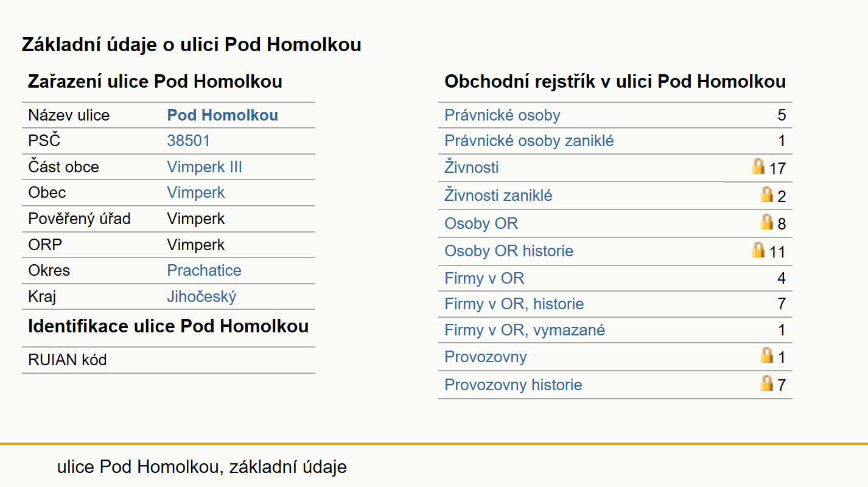Open the Právnické osoby zaniklé link
The image size is (868, 487).
tap(529, 141)
